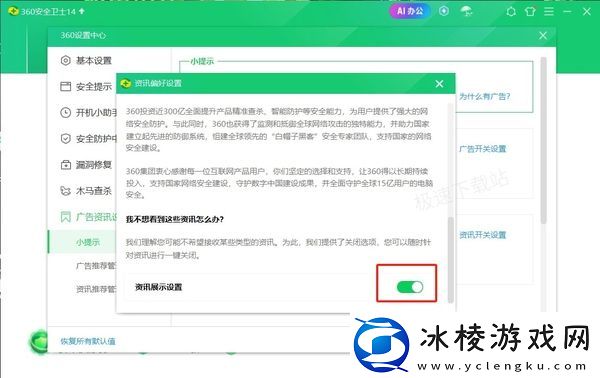Close the 360设置中心 window
The height and width of the screenshot is (378, 600).
(543, 36)
